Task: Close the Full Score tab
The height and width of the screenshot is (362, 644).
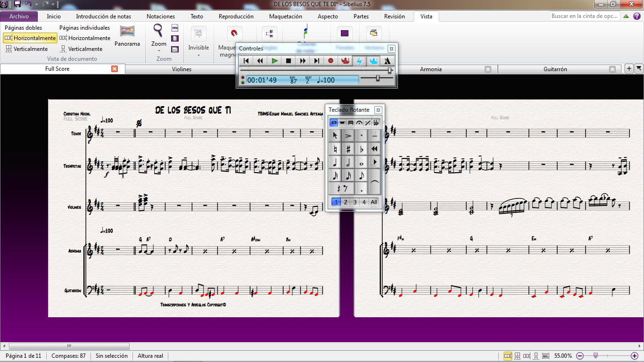Action: (115, 69)
